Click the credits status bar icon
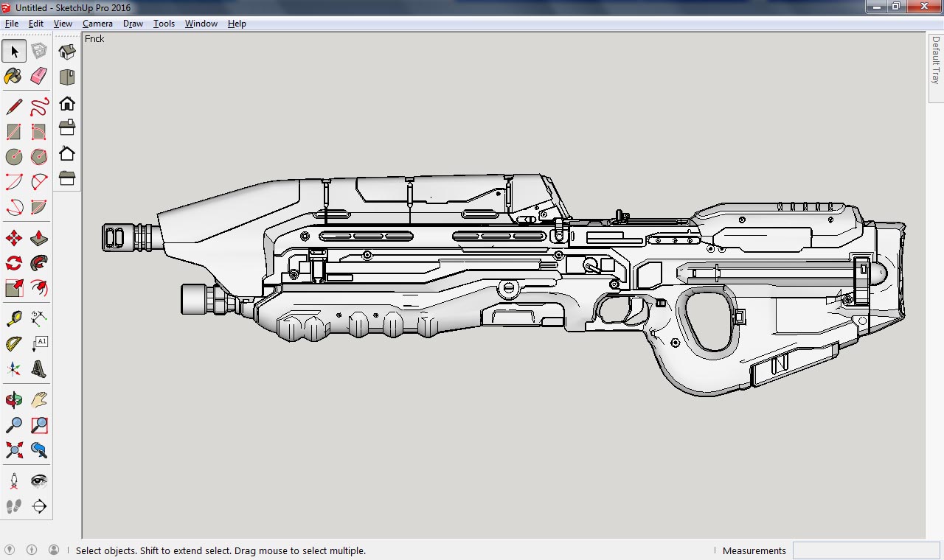This screenshot has width=944, height=560. 32,550
